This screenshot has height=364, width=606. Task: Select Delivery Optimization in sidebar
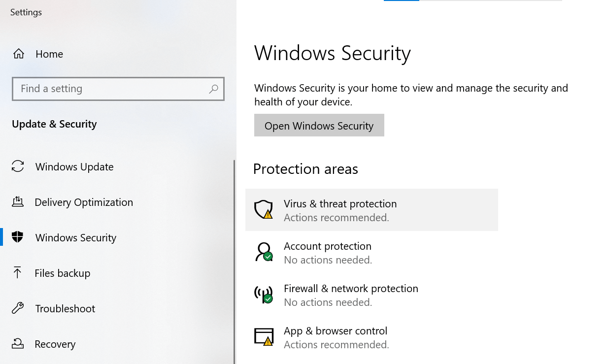(84, 202)
